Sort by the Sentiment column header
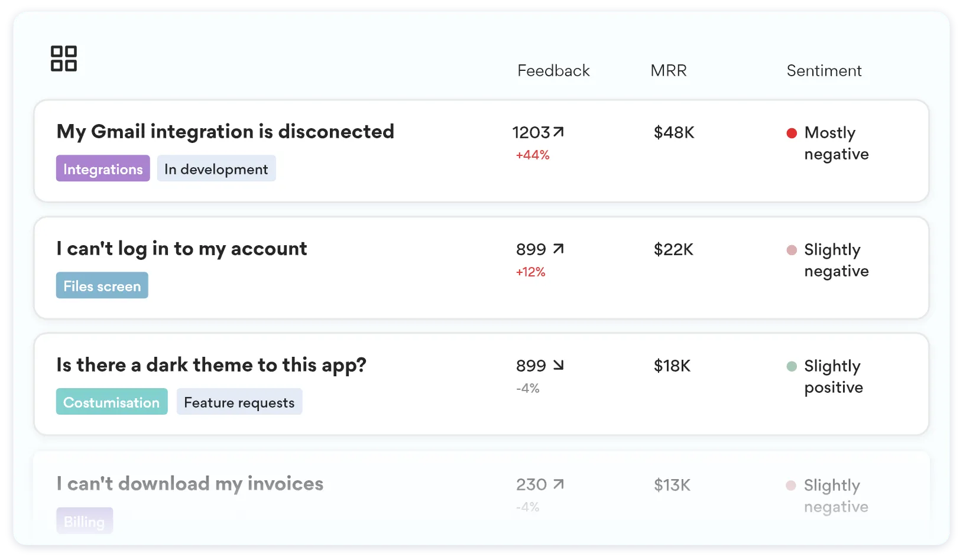The image size is (963, 560). click(x=823, y=70)
